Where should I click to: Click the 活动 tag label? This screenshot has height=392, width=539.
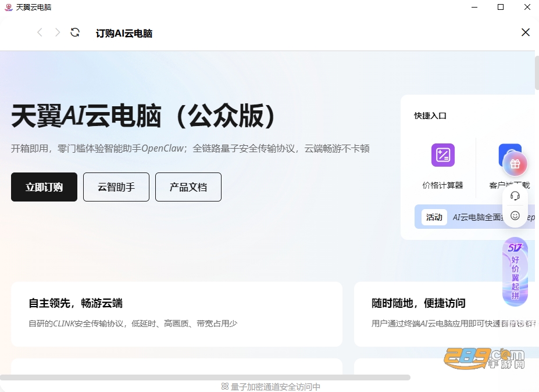(x=434, y=217)
